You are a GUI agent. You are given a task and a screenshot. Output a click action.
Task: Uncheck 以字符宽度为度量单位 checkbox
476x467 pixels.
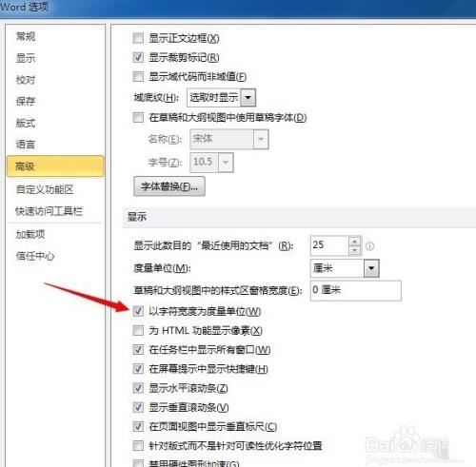point(138,311)
